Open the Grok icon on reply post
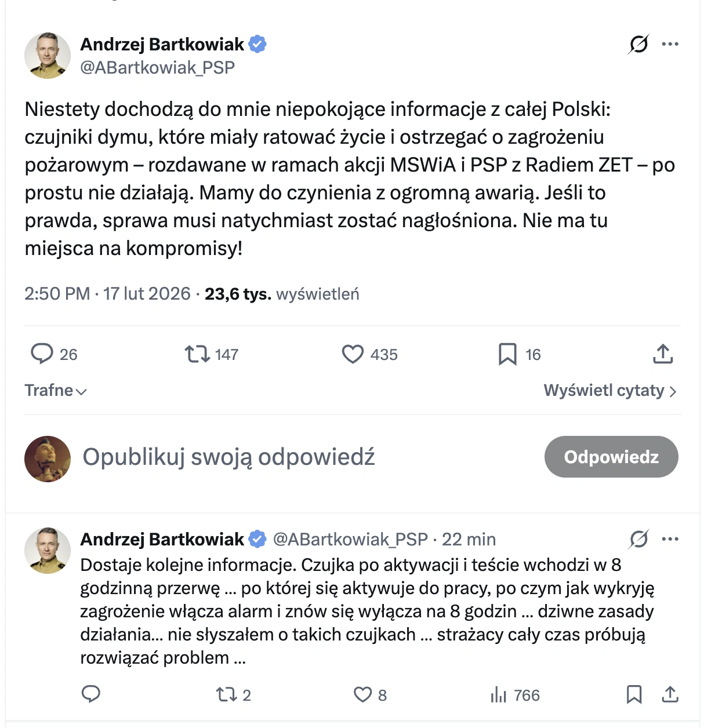Viewport: 704px width, 728px height. [x=638, y=539]
